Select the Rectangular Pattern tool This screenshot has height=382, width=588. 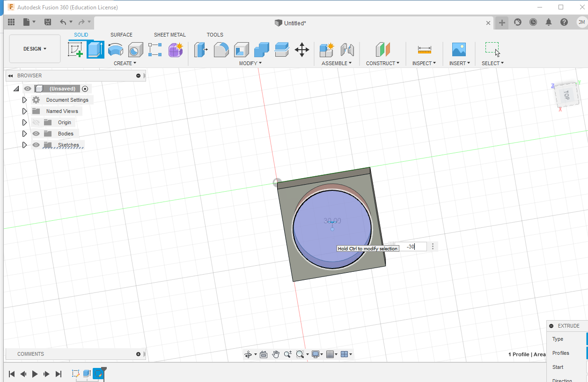point(155,50)
